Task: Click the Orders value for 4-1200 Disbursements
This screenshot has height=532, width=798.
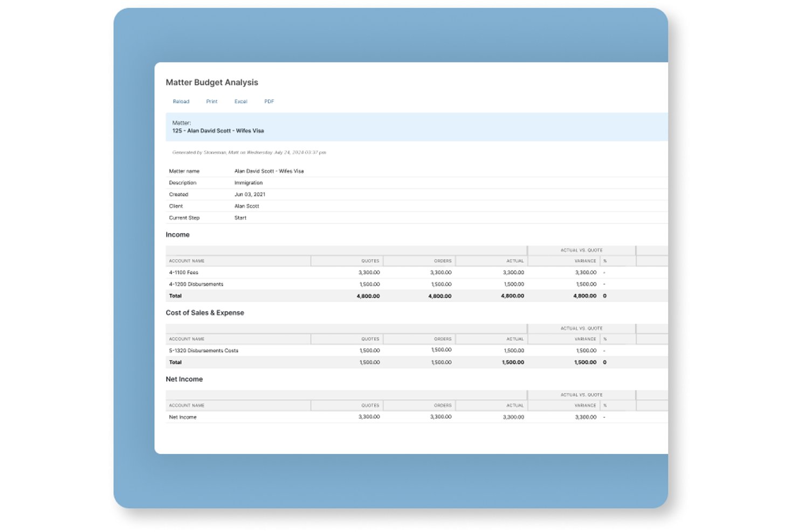Action: [x=442, y=285]
